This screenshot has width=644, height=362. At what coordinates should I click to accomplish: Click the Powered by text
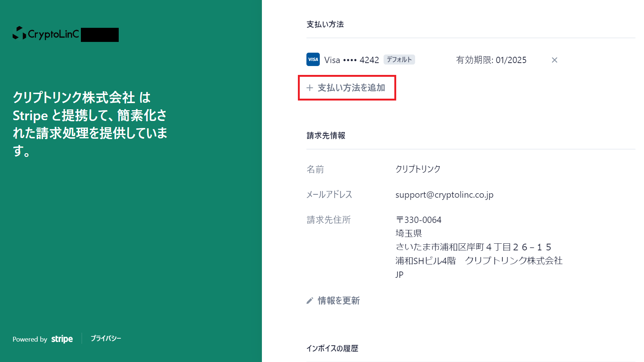[30, 339]
